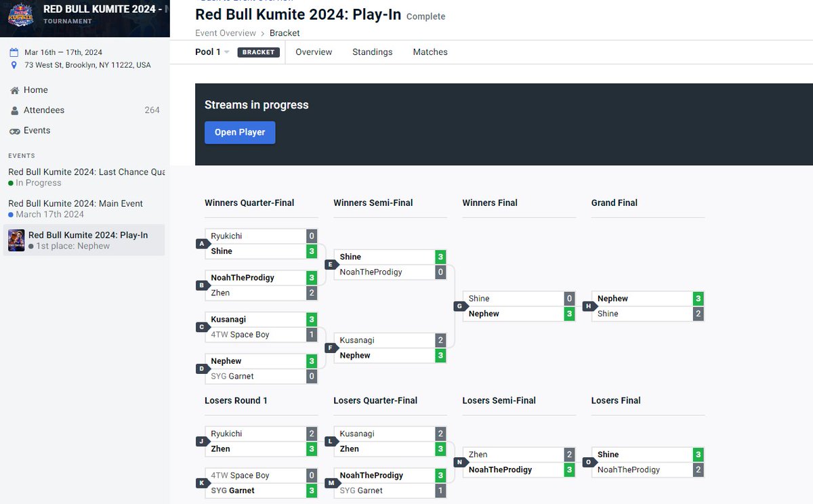Click match identifier A badge
The width and height of the screenshot is (813, 504).
tap(202, 244)
